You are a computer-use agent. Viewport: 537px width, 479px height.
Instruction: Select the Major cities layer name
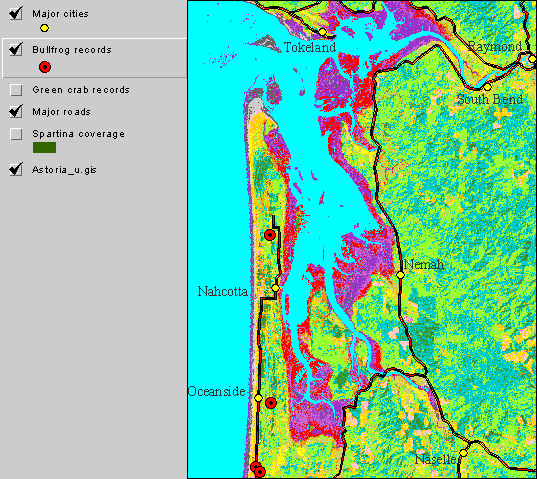point(60,14)
